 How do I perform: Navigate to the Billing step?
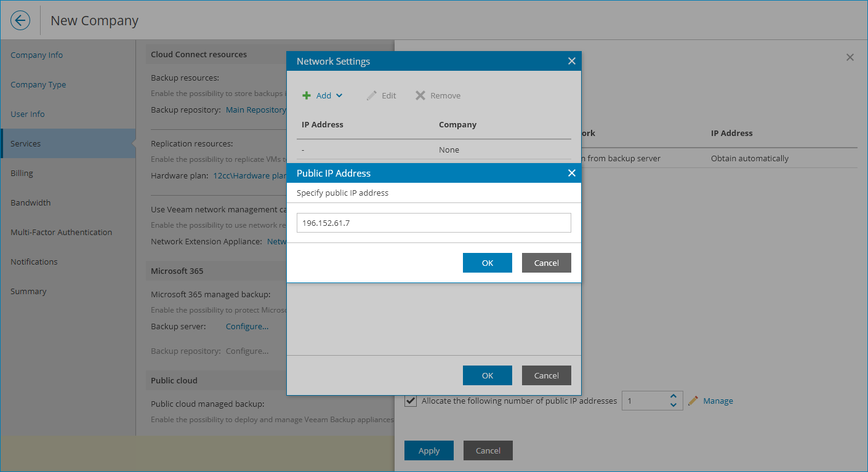click(x=22, y=173)
